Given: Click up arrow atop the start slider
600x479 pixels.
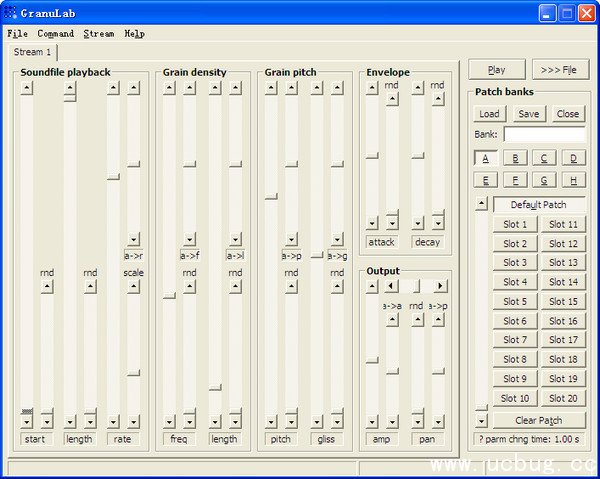Looking at the screenshot, I should tap(26, 88).
